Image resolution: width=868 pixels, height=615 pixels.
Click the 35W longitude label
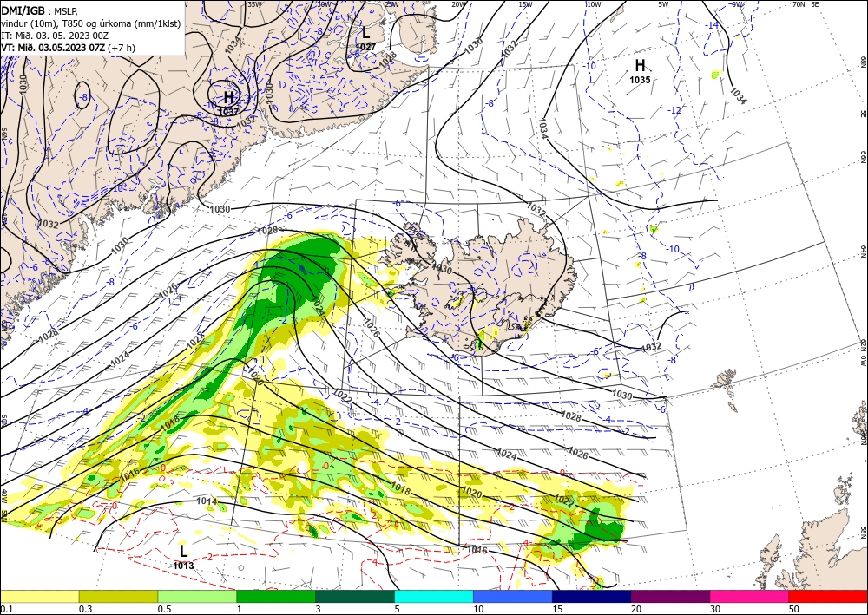point(254,4)
